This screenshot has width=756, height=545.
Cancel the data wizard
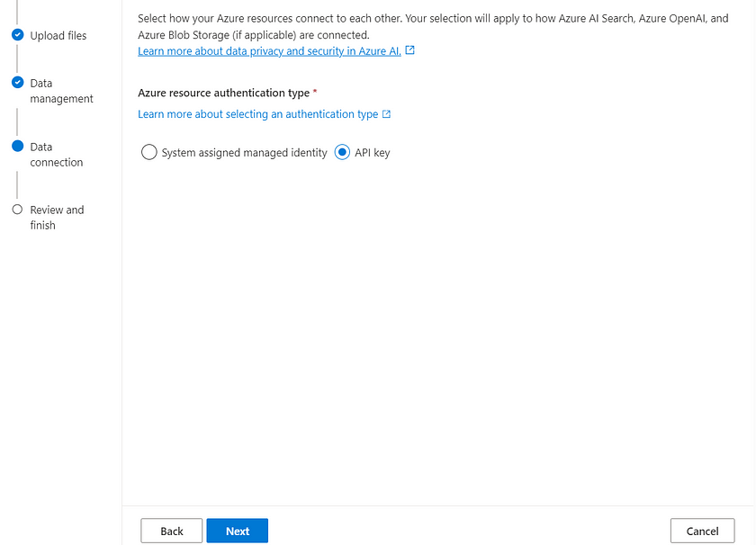point(703,531)
